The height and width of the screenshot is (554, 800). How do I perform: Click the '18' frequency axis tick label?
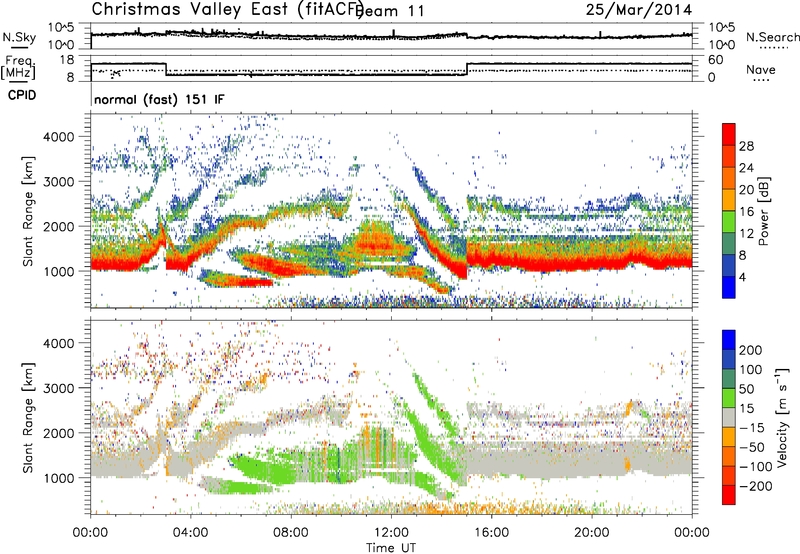(x=67, y=60)
